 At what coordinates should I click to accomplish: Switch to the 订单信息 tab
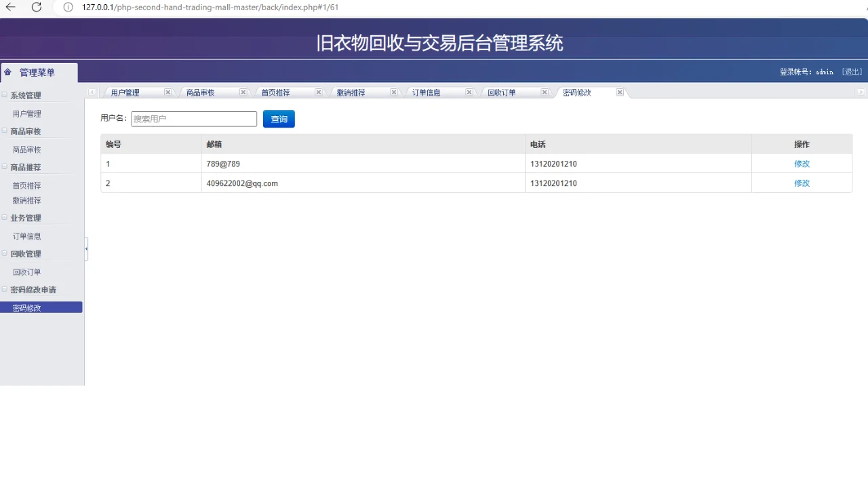(x=426, y=92)
